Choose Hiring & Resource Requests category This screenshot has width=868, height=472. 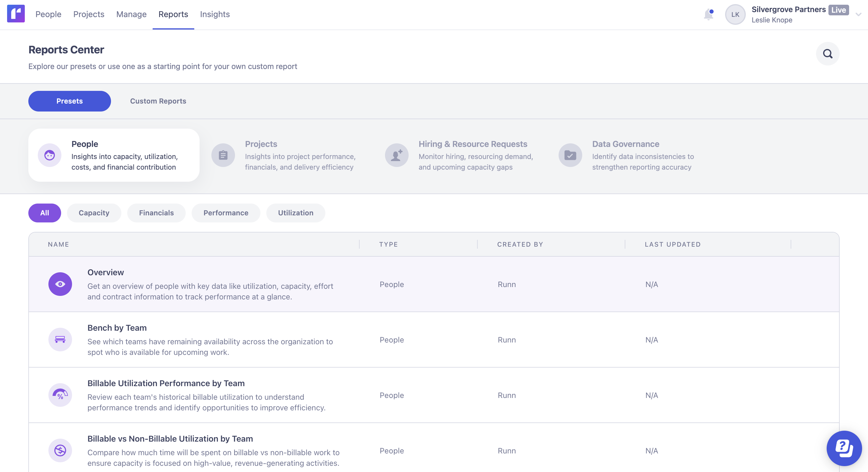pyautogui.click(x=462, y=155)
